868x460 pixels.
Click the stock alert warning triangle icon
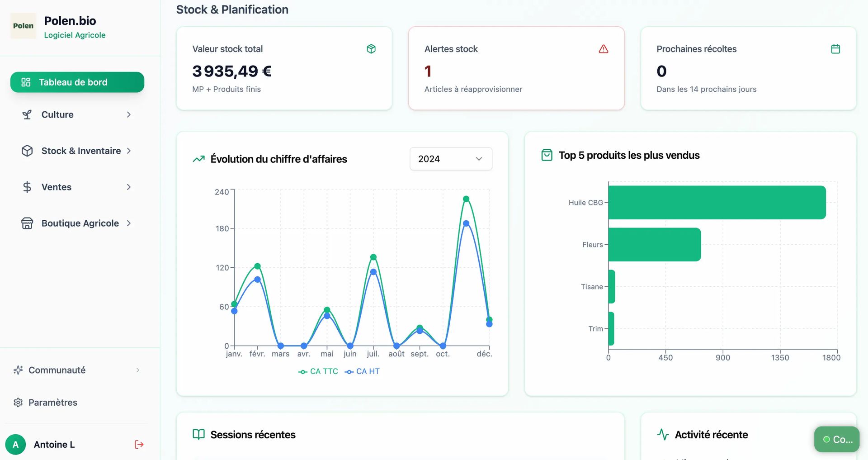coord(603,49)
